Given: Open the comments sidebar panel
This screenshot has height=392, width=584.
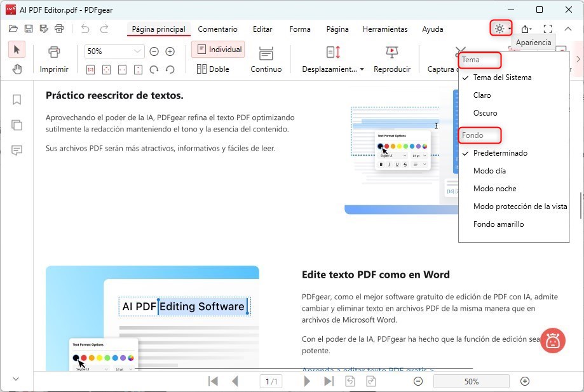Looking at the screenshot, I should click(17, 150).
